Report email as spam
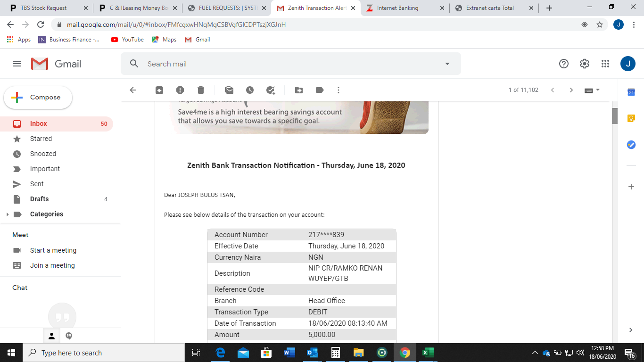The height and width of the screenshot is (362, 644). 180,90
